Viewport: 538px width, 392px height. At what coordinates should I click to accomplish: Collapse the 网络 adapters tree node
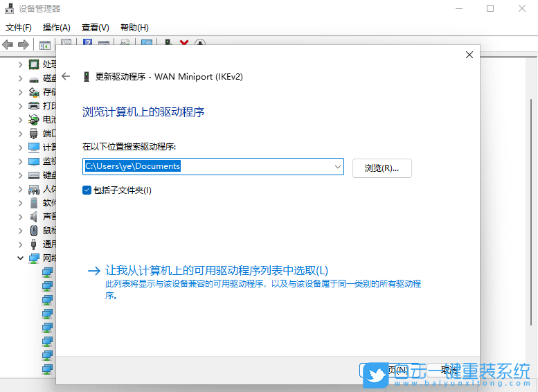(20, 258)
